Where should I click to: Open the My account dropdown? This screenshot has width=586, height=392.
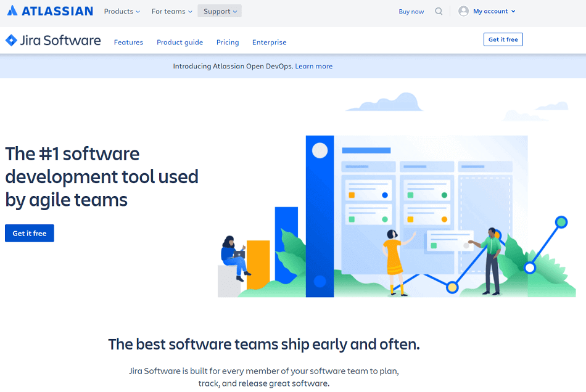tap(494, 11)
